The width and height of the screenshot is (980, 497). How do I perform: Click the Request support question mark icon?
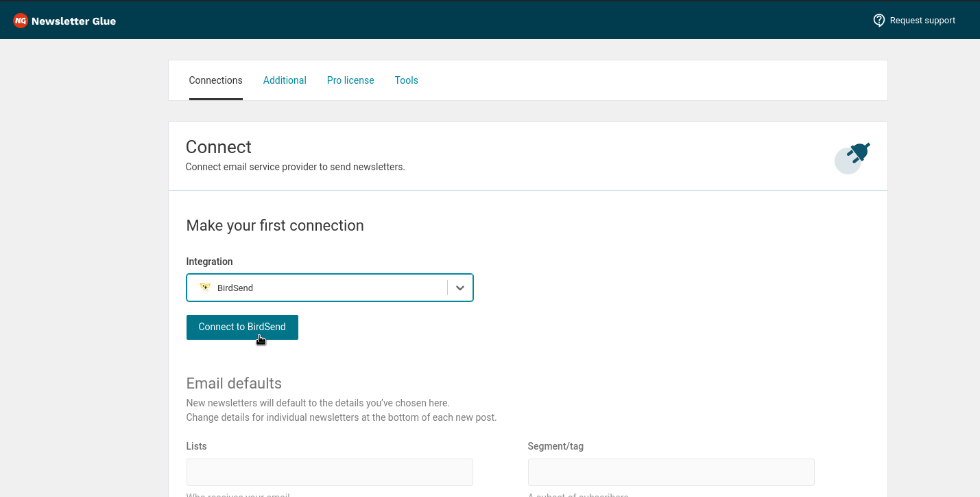(879, 21)
